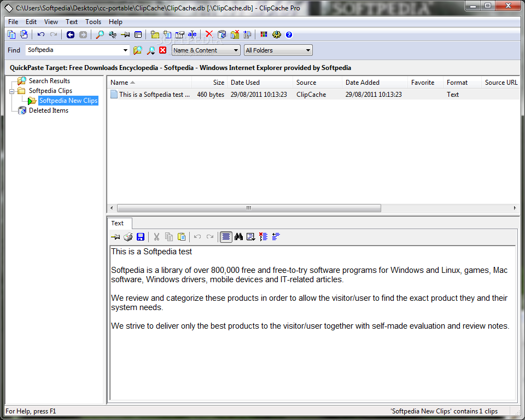Click the blue Save floppy icon

[141, 237]
